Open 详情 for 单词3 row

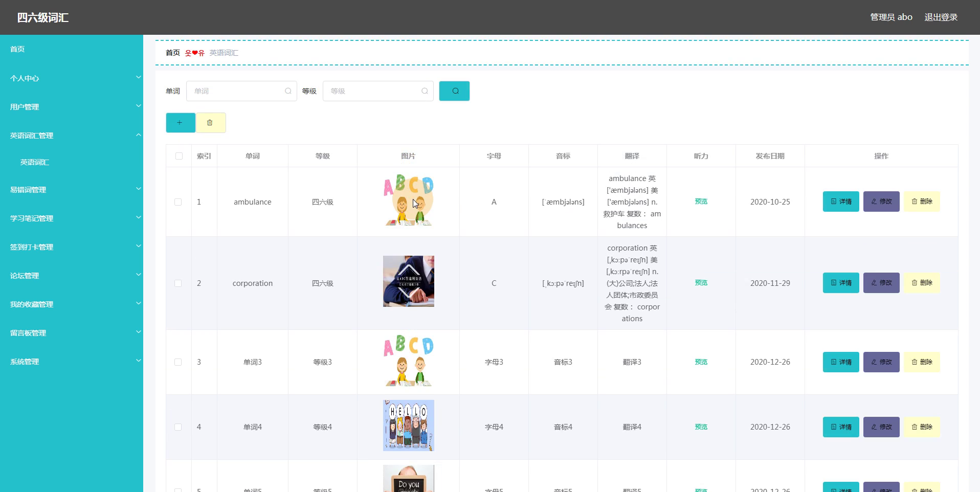(x=841, y=362)
